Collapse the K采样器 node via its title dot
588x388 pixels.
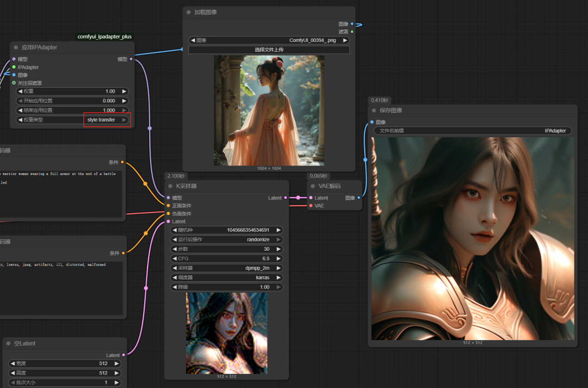170,186
